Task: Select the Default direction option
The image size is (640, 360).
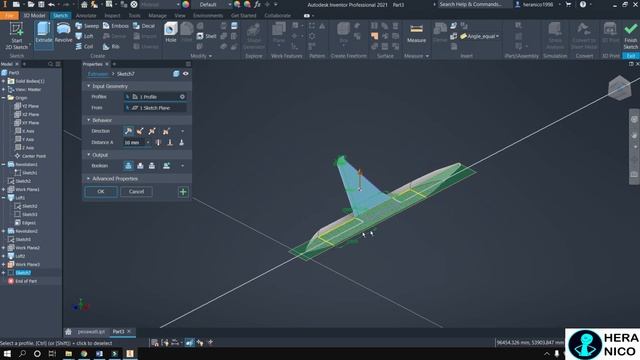Action: click(x=128, y=131)
